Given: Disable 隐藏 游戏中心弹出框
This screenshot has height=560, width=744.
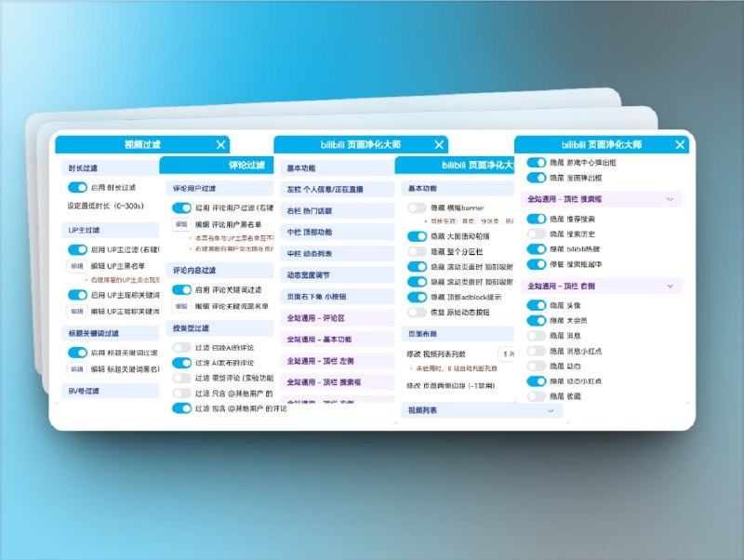Looking at the screenshot, I should [536, 161].
